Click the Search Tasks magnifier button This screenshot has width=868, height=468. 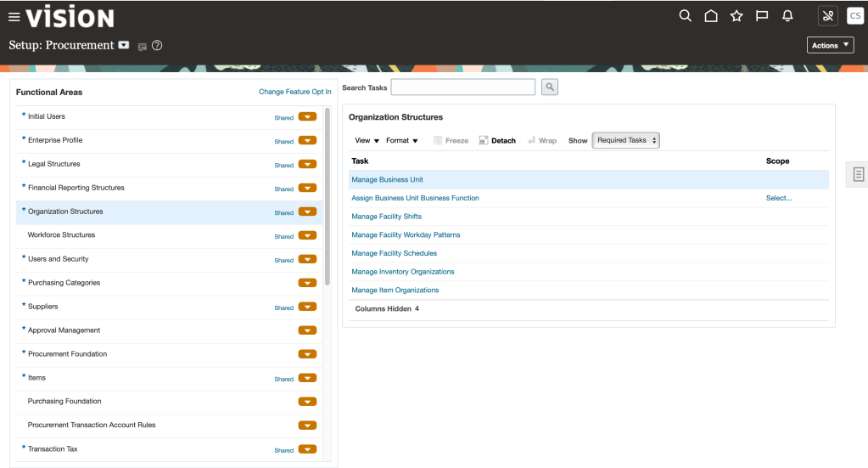click(x=550, y=87)
